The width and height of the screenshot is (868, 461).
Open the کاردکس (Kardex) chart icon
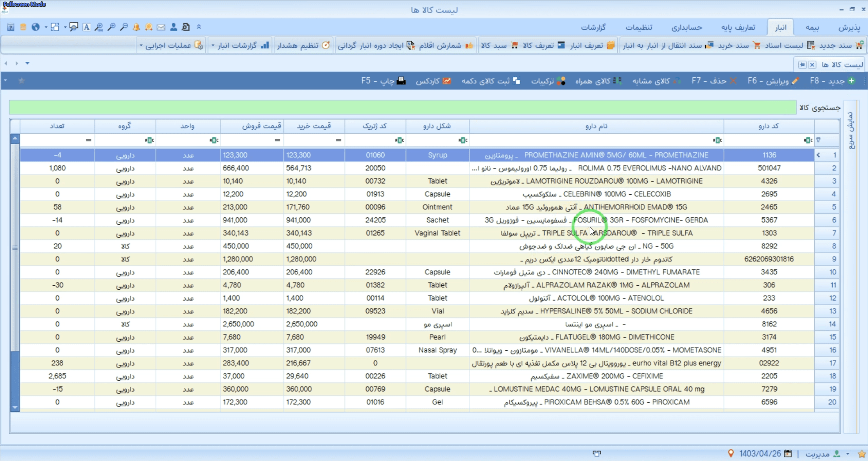[447, 81]
